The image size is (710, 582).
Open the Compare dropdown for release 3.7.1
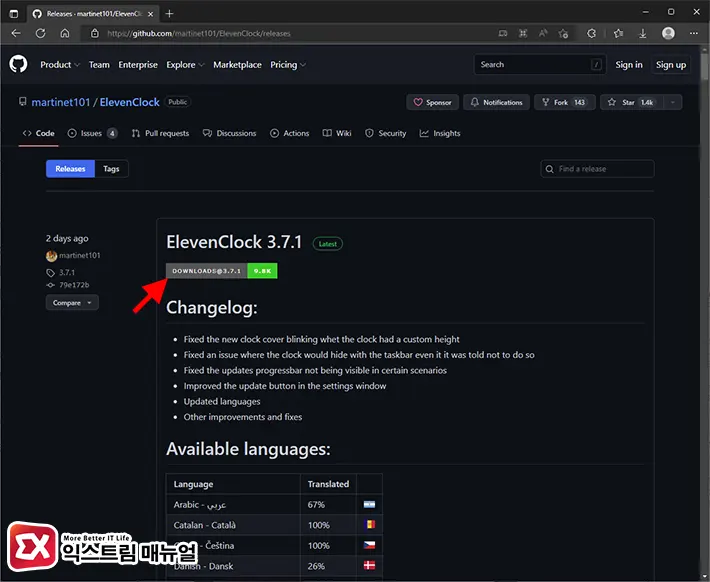(72, 302)
